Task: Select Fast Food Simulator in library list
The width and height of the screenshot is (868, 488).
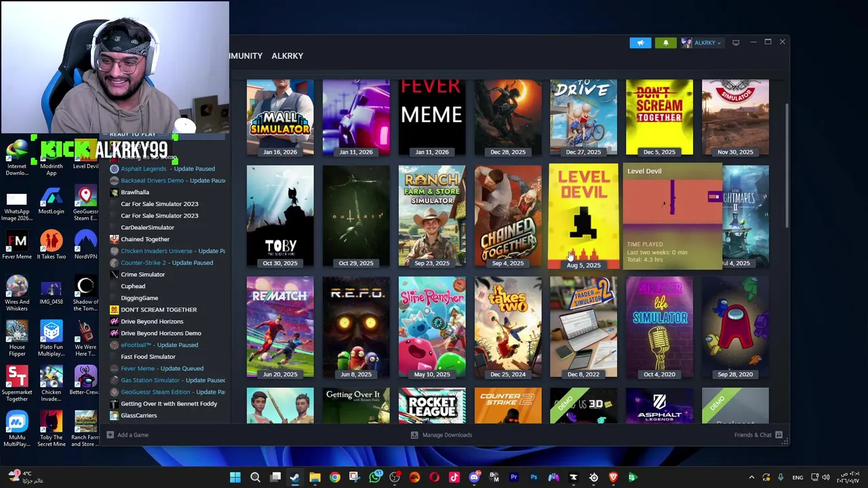Action: coord(148,357)
